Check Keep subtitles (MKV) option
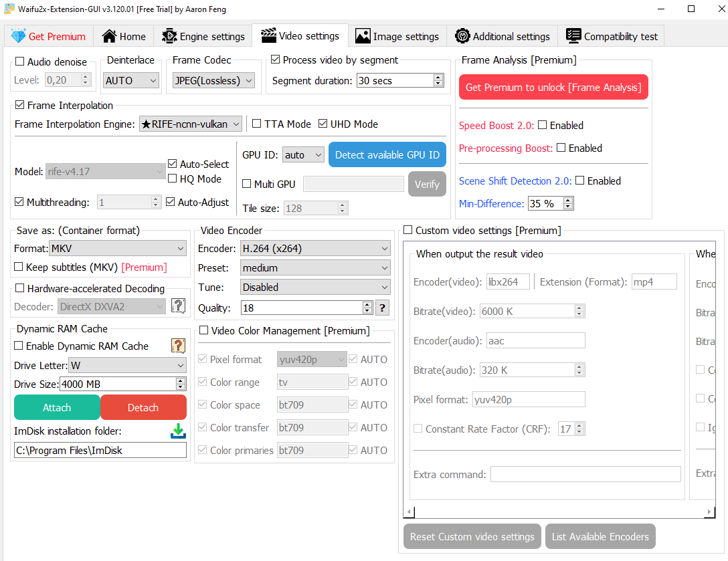Screen dimensions: 728x561 pyautogui.click(x=19, y=267)
